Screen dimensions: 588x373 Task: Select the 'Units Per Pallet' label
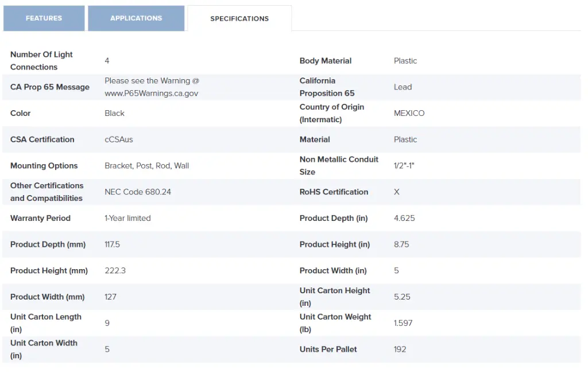(328, 349)
